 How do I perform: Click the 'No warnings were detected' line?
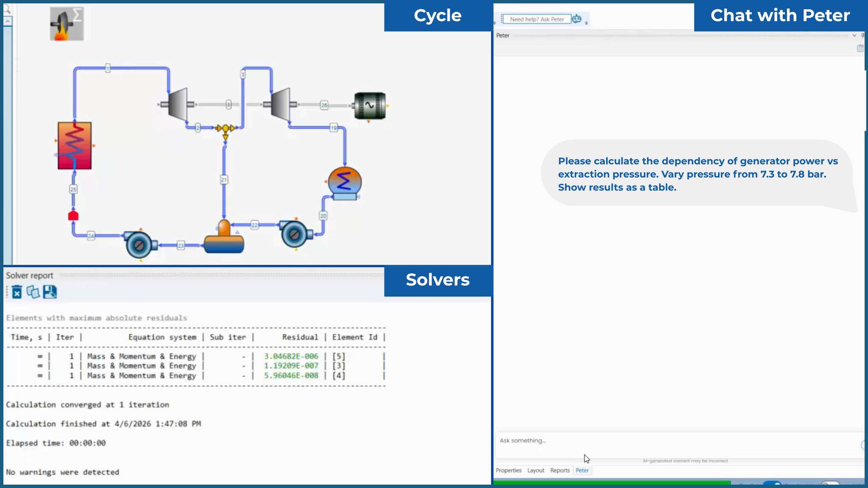63,472
